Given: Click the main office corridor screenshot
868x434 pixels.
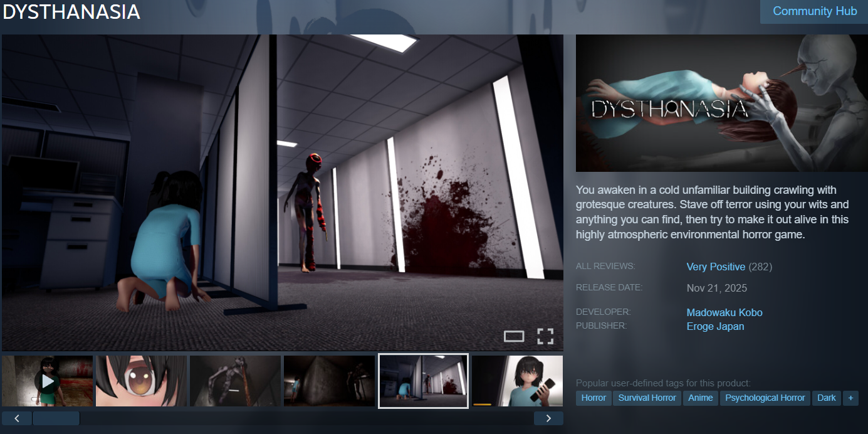Looking at the screenshot, I should coord(283,193).
